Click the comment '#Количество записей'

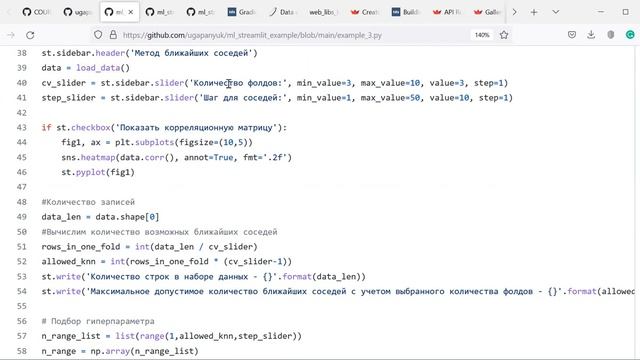click(88, 202)
